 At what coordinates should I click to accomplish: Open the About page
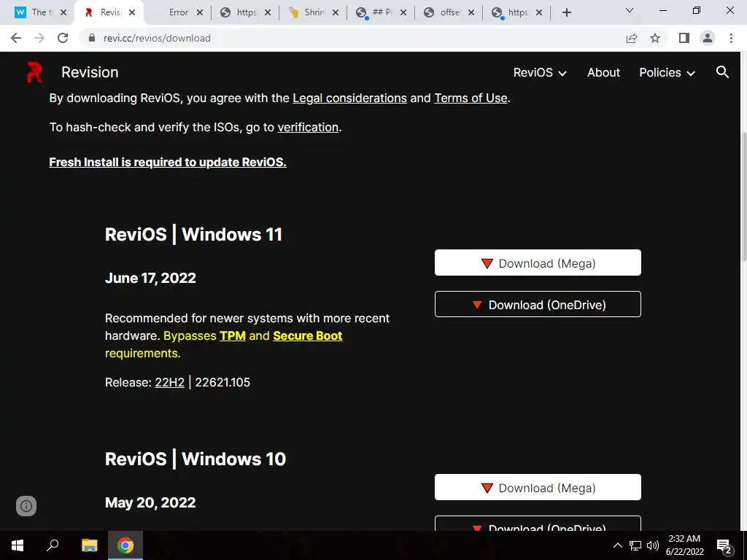(x=603, y=72)
